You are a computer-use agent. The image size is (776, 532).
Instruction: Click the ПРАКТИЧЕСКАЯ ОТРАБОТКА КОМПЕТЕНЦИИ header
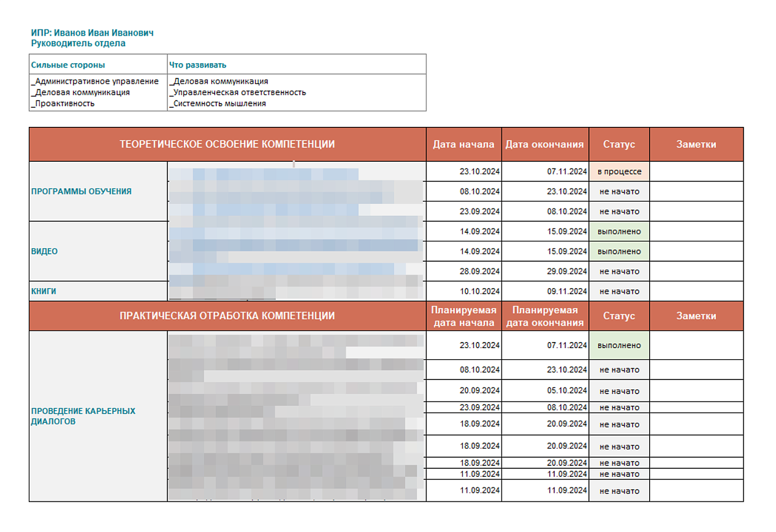227,316
